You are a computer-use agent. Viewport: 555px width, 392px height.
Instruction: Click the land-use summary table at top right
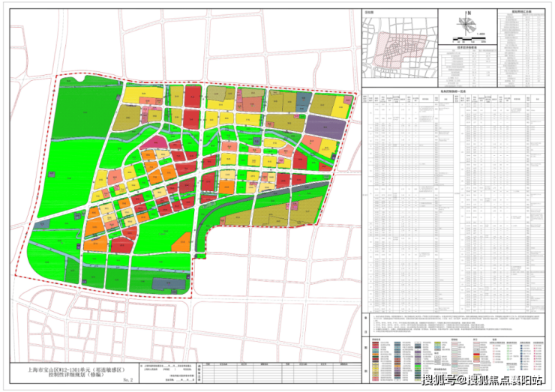click(x=521, y=49)
